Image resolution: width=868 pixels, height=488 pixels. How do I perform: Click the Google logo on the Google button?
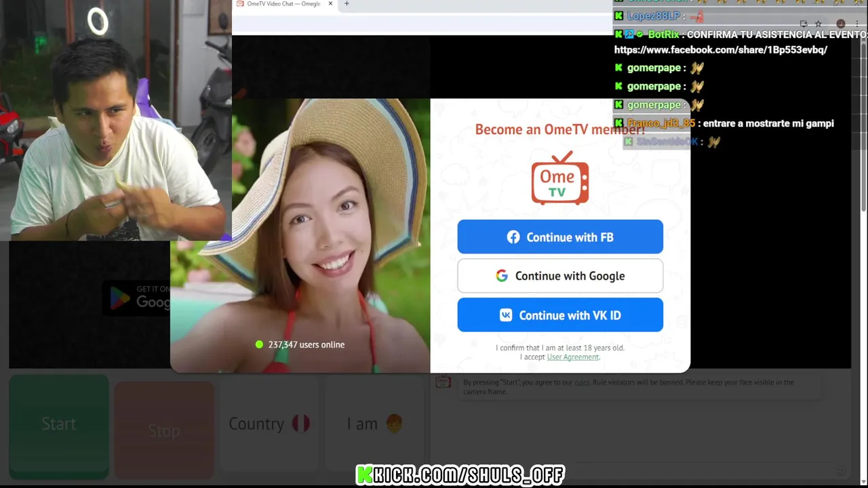pos(502,276)
